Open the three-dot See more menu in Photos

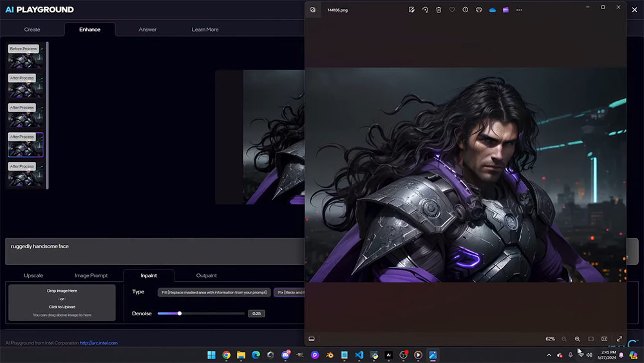(x=519, y=10)
